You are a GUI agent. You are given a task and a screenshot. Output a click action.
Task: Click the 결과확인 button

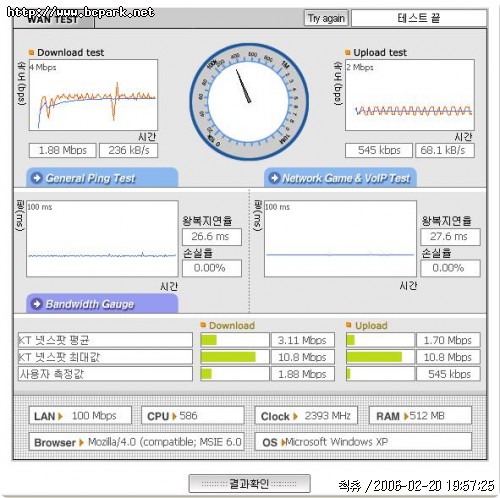point(249,483)
